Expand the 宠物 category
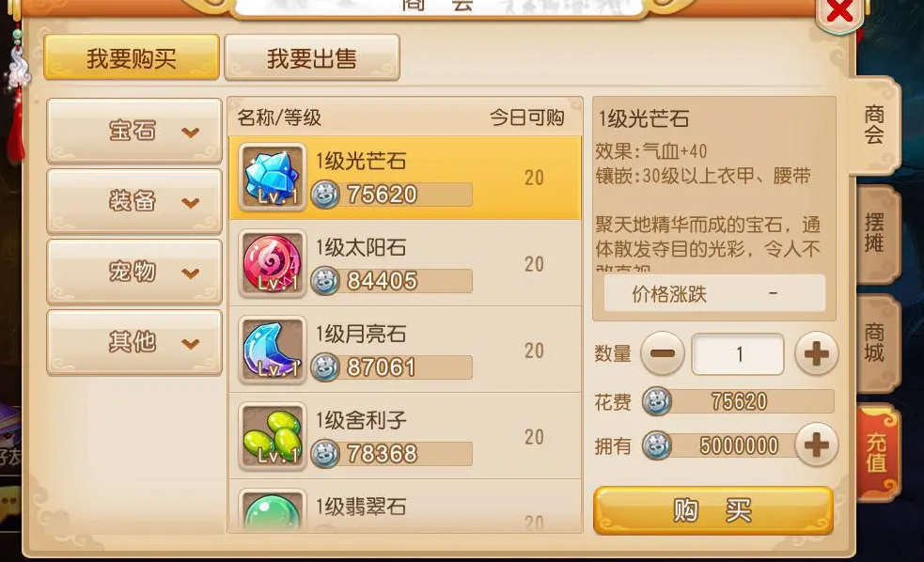 (134, 272)
